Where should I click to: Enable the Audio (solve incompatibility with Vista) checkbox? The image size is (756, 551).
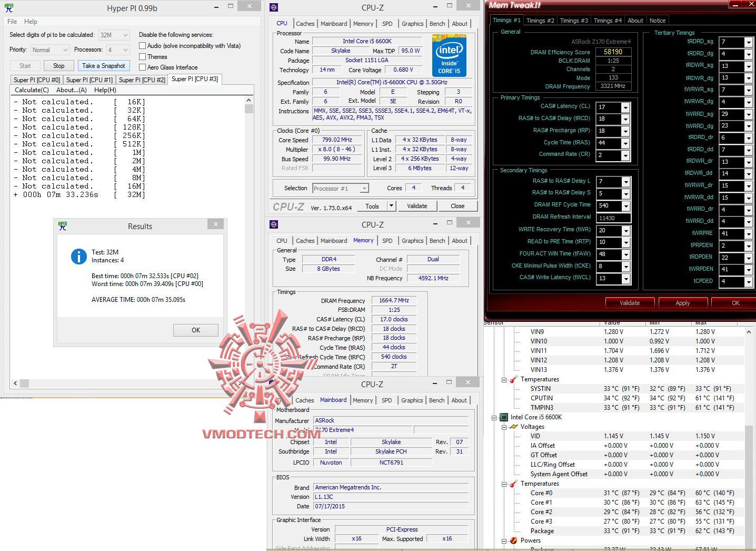coord(142,46)
